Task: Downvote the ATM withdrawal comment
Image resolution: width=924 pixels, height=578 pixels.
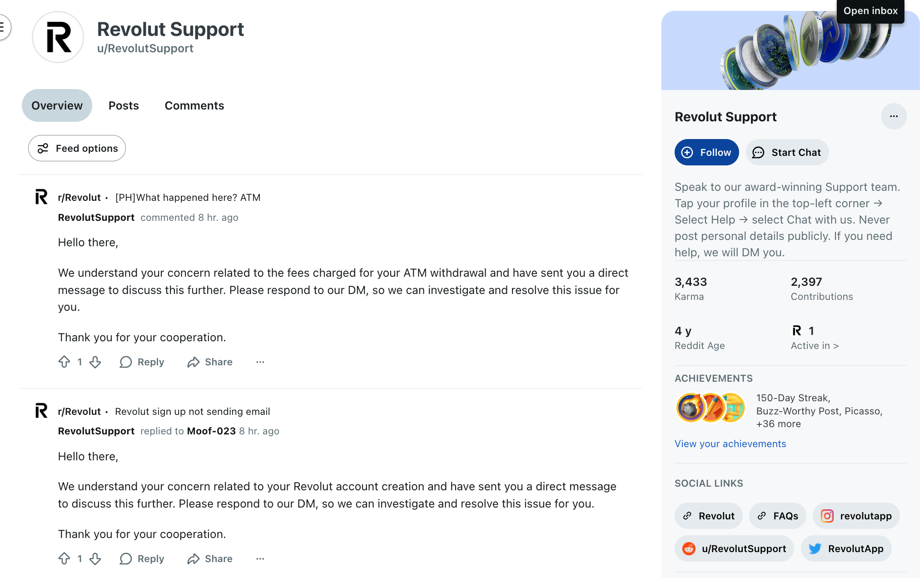Action: click(95, 362)
